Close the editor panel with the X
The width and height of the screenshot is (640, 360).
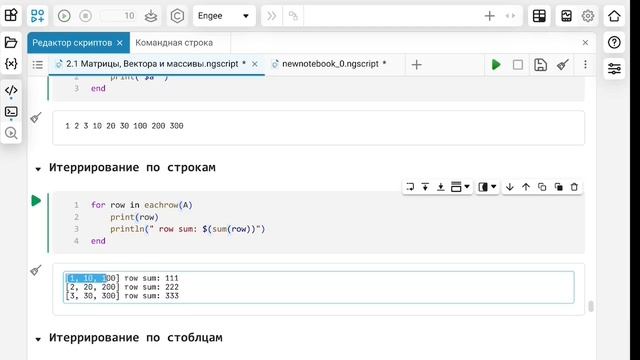coord(585,42)
